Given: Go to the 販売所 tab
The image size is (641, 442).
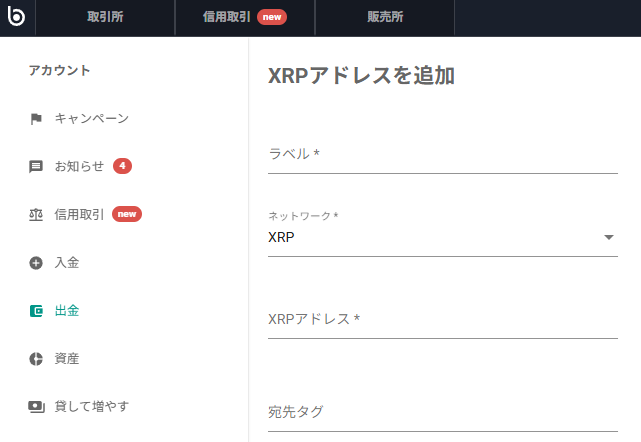Looking at the screenshot, I should [x=384, y=17].
